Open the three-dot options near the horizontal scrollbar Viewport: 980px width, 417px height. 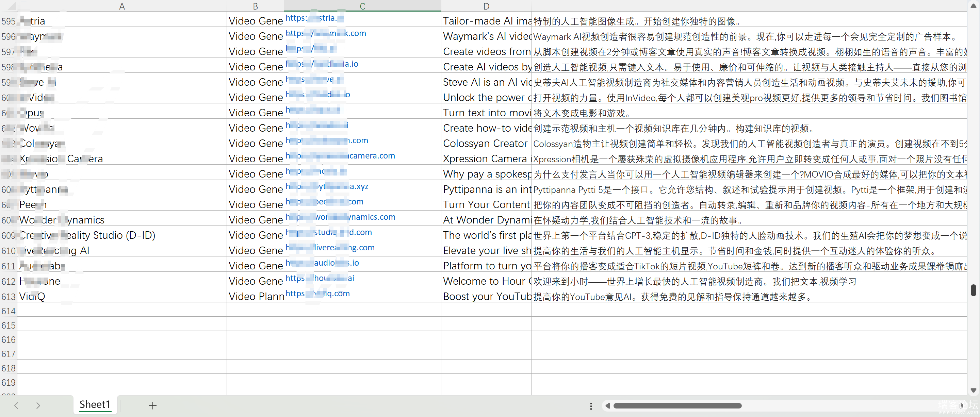click(x=591, y=406)
